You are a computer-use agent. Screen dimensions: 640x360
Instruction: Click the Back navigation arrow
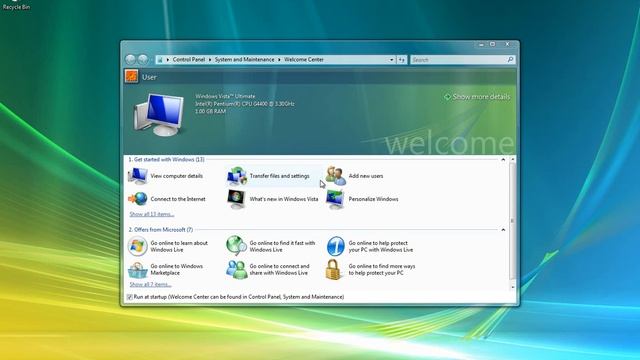point(130,60)
